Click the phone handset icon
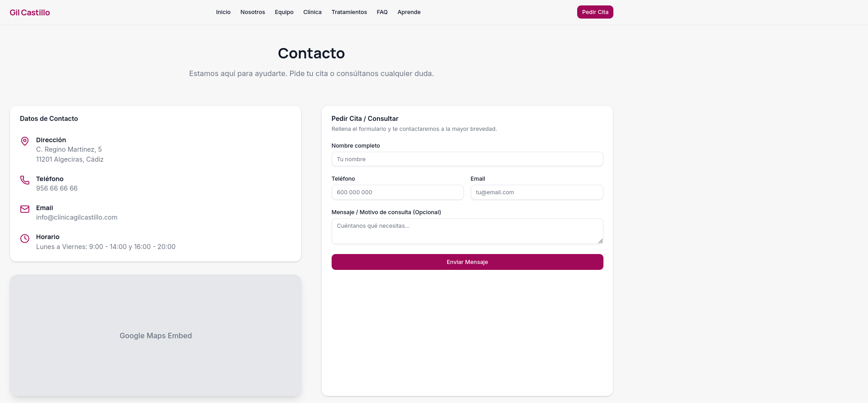This screenshot has height=403, width=868. [25, 180]
